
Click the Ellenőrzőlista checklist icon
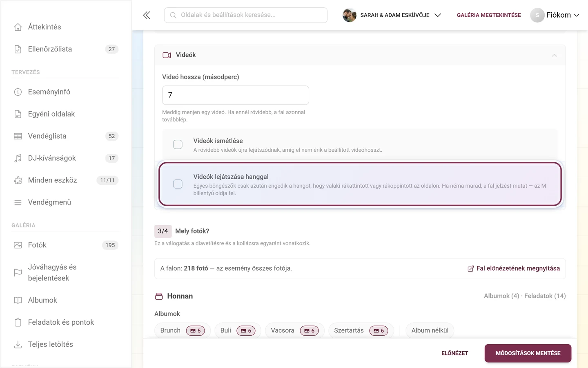pos(18,49)
